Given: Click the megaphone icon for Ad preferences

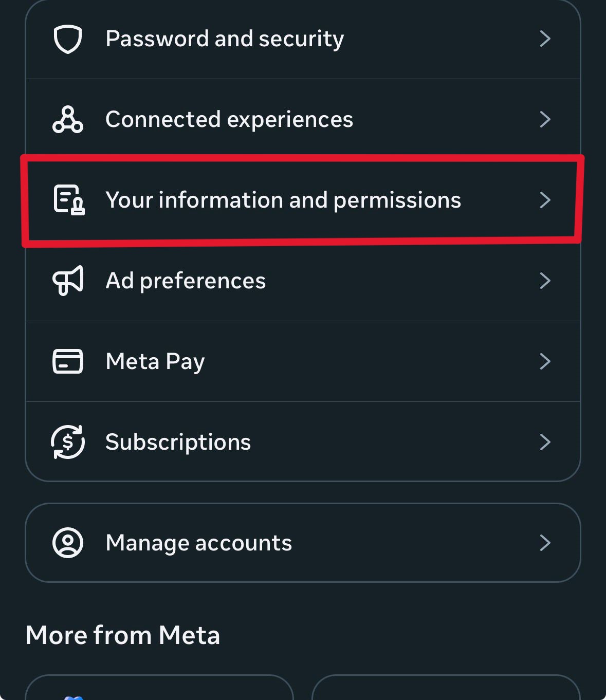Looking at the screenshot, I should [x=68, y=281].
